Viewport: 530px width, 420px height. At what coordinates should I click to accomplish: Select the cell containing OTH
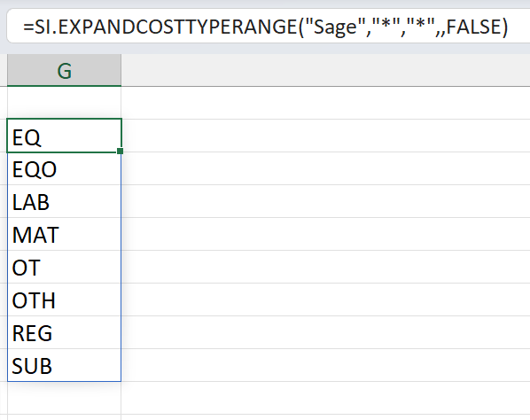pyautogui.click(x=64, y=299)
